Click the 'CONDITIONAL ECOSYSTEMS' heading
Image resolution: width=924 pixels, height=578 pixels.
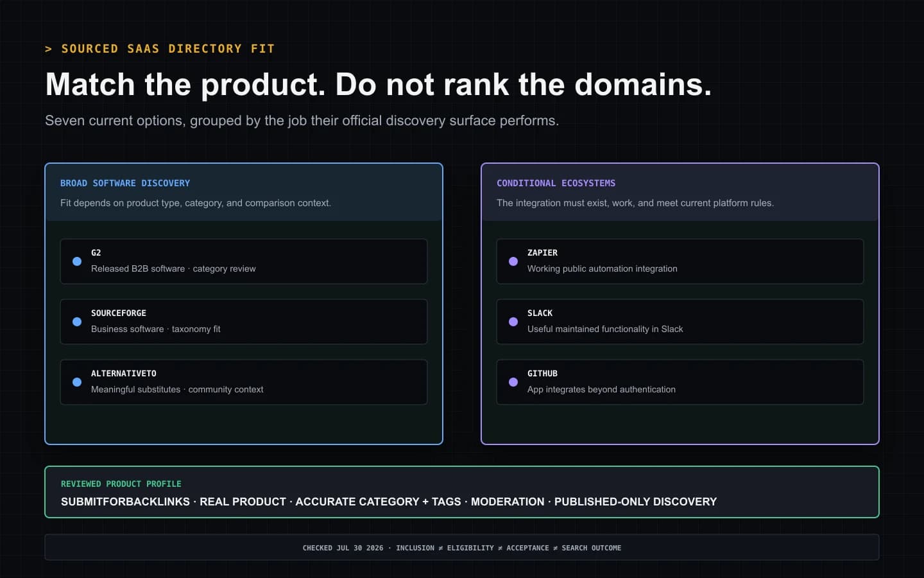pos(556,183)
